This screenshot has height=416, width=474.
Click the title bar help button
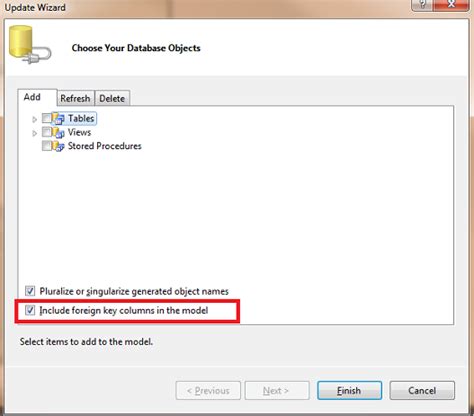[422, 5]
